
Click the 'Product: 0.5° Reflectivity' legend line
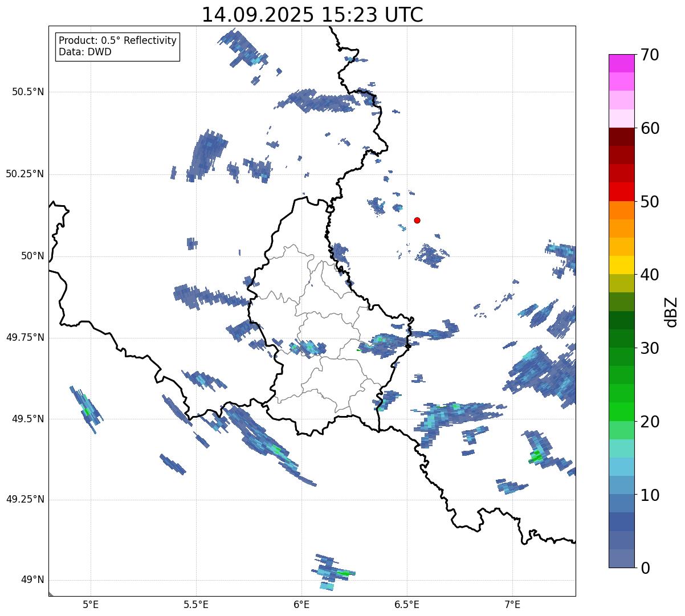click(x=117, y=41)
